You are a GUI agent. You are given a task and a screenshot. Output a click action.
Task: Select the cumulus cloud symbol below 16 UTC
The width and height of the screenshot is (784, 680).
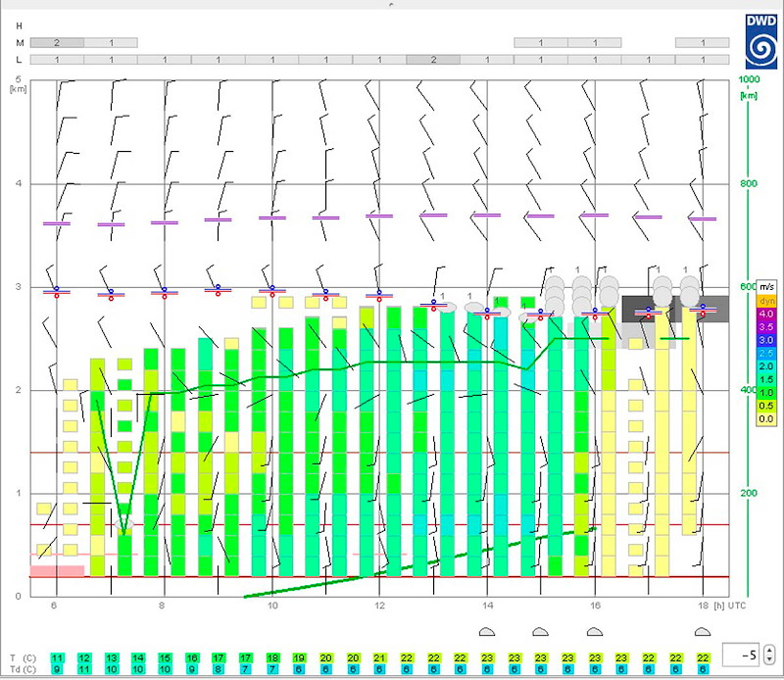[x=595, y=632]
